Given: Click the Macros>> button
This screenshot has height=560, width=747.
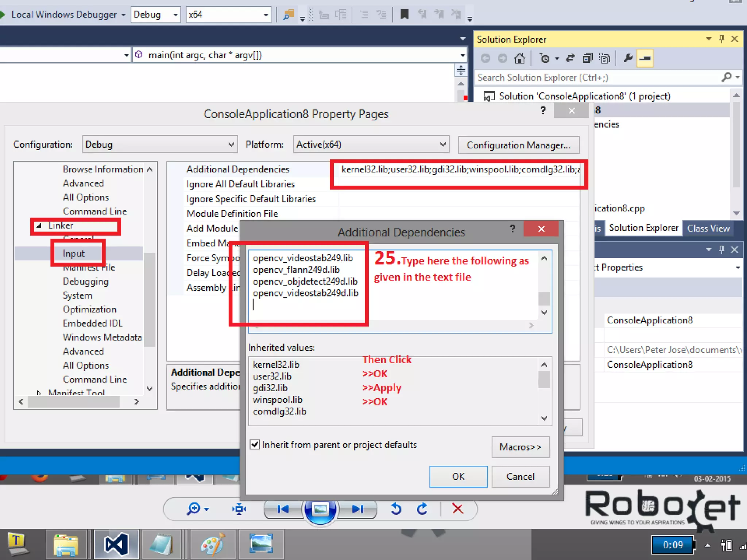Looking at the screenshot, I should pos(520,447).
